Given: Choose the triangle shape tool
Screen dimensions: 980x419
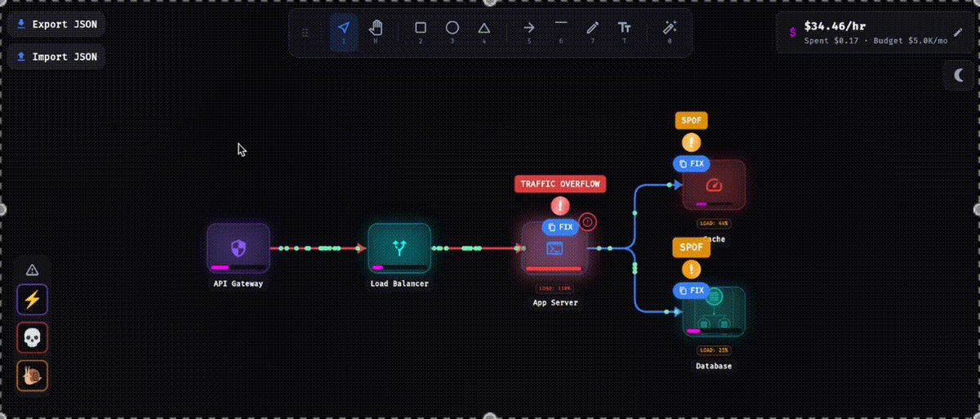Looking at the screenshot, I should pos(484,32).
